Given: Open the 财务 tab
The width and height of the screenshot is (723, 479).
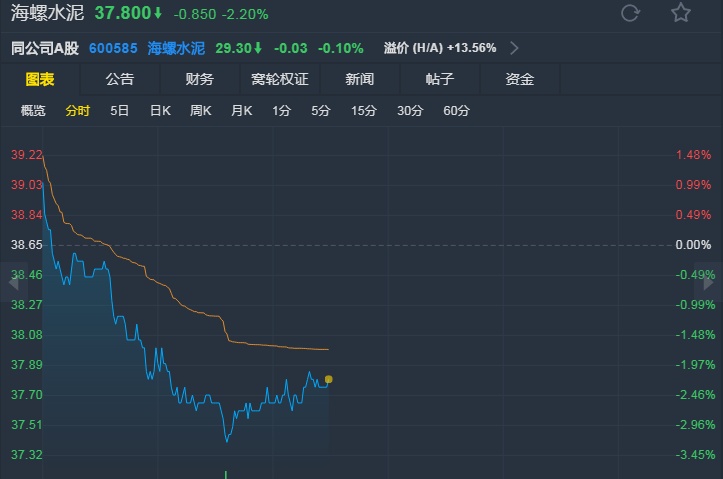Looking at the screenshot, I should (x=200, y=79).
